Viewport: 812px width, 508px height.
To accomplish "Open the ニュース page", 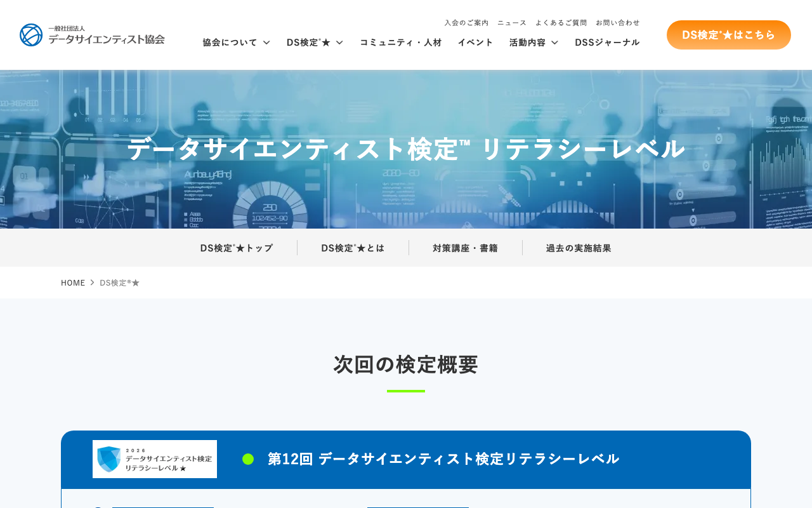I will coord(511,22).
